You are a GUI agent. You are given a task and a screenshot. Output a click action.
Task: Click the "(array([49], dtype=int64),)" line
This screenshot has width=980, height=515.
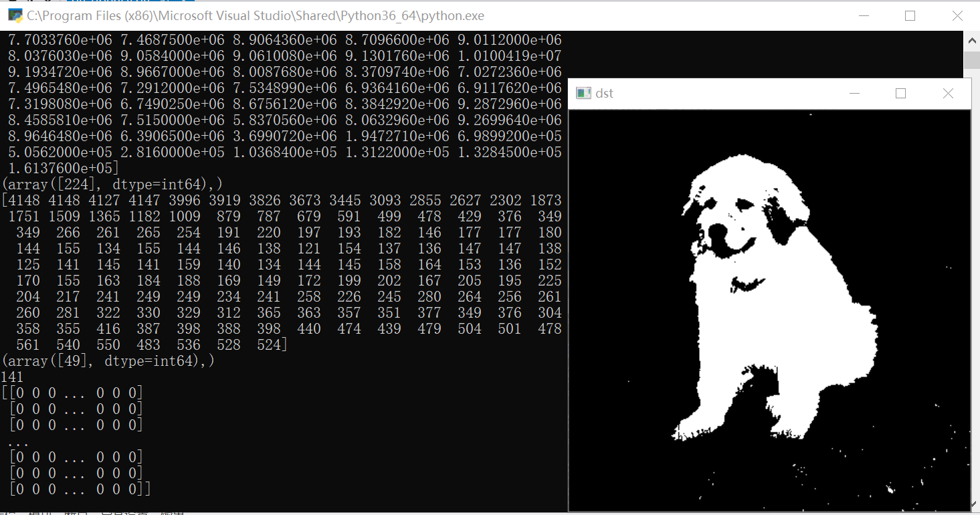pos(108,360)
